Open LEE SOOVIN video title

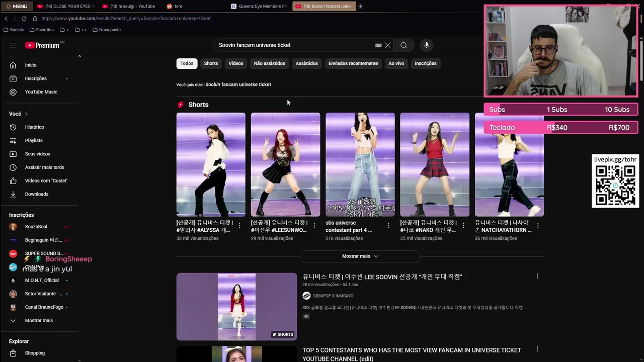tap(382, 277)
